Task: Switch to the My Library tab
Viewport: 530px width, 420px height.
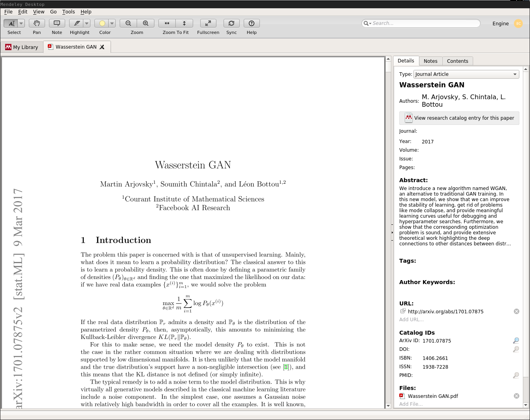Action: pyautogui.click(x=22, y=47)
